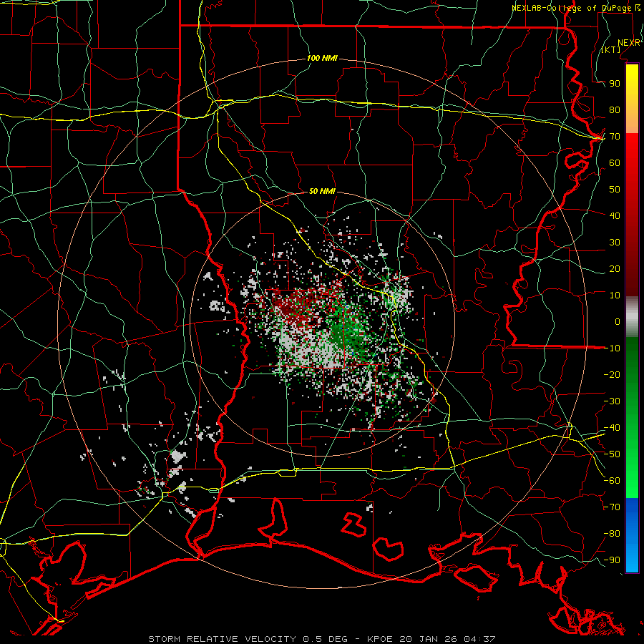Click the 90 value on the velocity scale
This screenshot has width=644, height=644.
coord(615,84)
